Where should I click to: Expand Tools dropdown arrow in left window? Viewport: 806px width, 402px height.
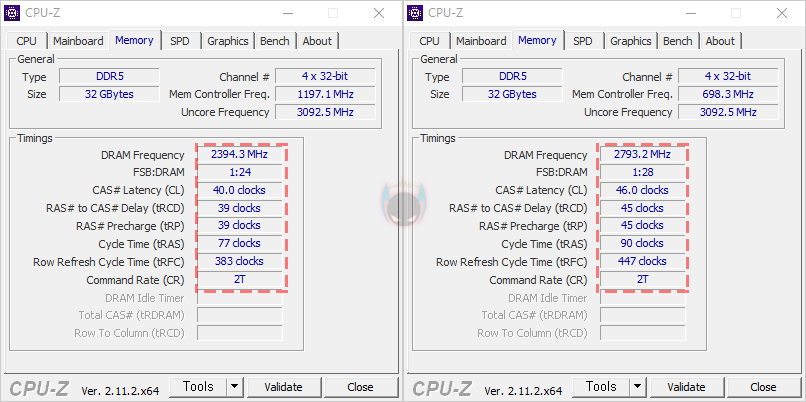coord(235,387)
